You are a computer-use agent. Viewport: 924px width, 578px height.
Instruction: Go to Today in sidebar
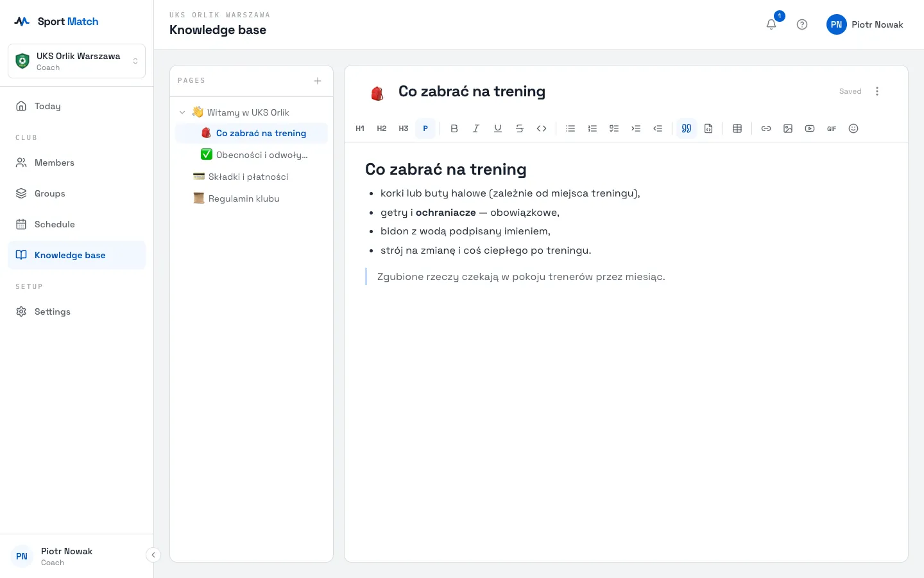click(x=77, y=106)
